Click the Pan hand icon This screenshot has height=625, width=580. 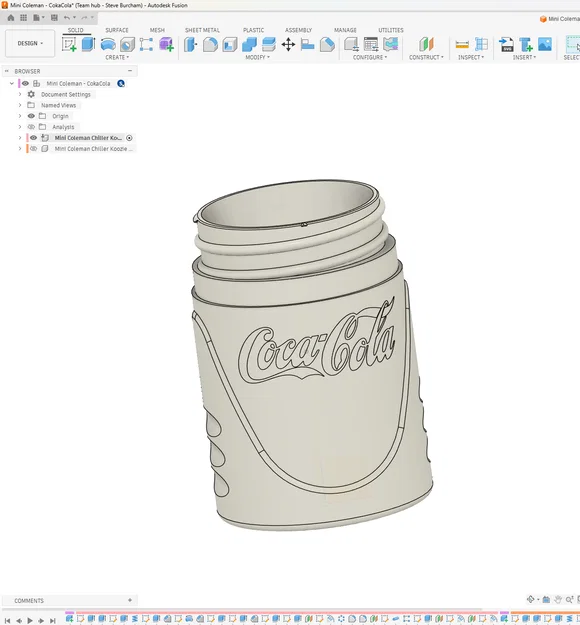click(558, 599)
